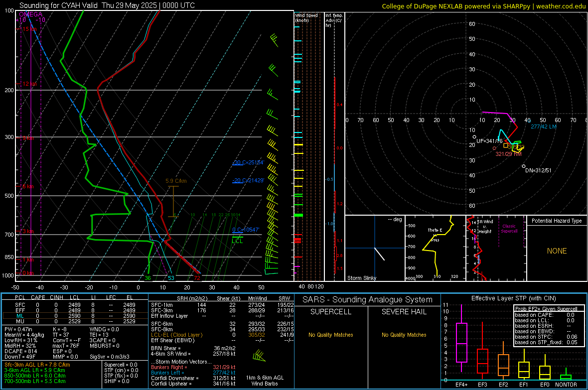
Task: Select the OMEGA label on the skew-T
Action: click(31, 14)
